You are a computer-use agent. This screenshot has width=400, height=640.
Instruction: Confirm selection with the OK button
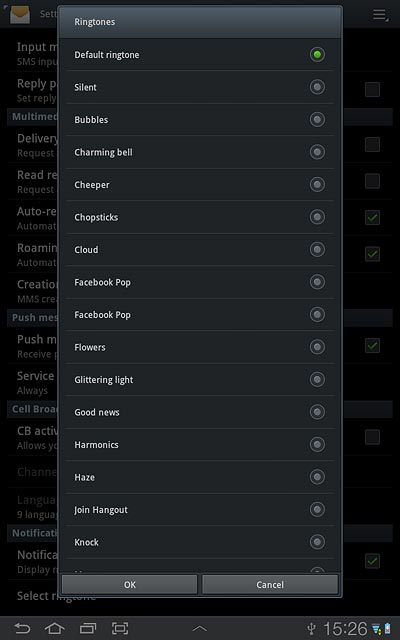129,584
